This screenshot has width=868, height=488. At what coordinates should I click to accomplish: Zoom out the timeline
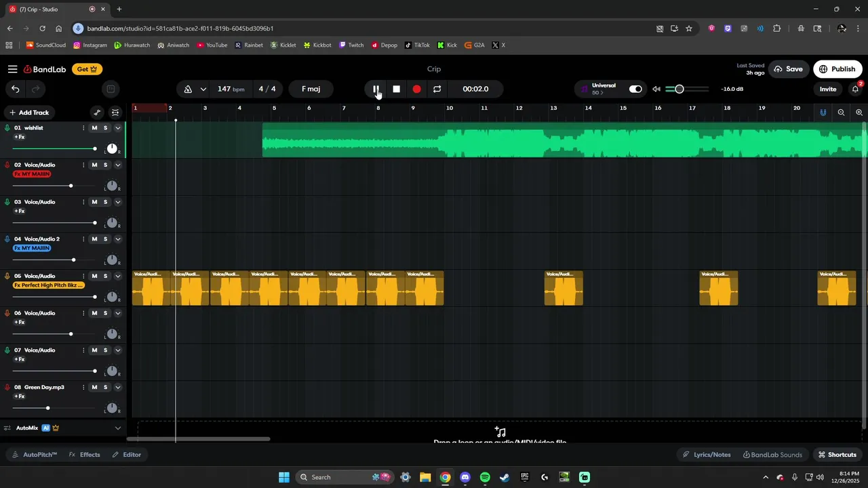point(841,113)
